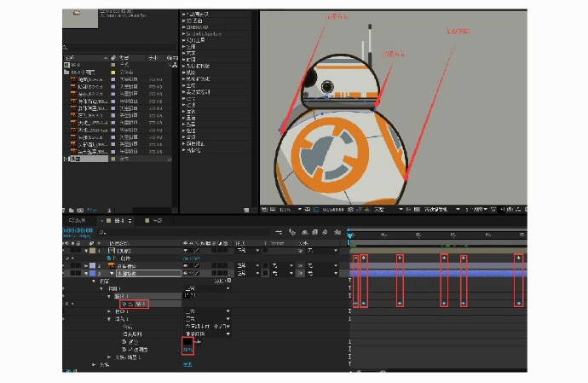Screen dimensions: 588x383
Task: Open the black fill color swatch
Action: point(187,342)
